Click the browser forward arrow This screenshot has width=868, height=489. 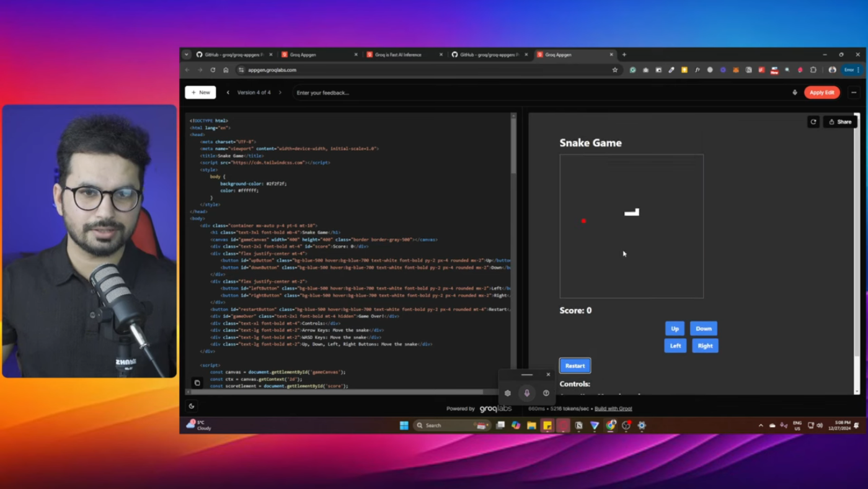(x=200, y=70)
